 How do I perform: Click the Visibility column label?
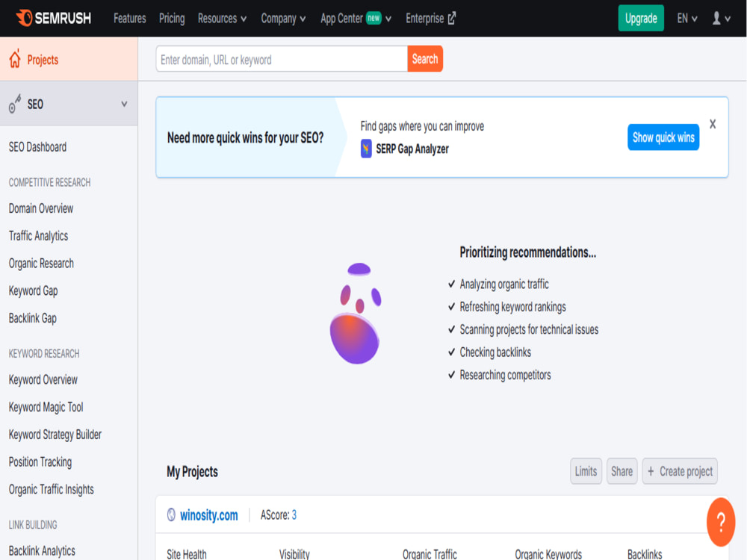click(294, 554)
